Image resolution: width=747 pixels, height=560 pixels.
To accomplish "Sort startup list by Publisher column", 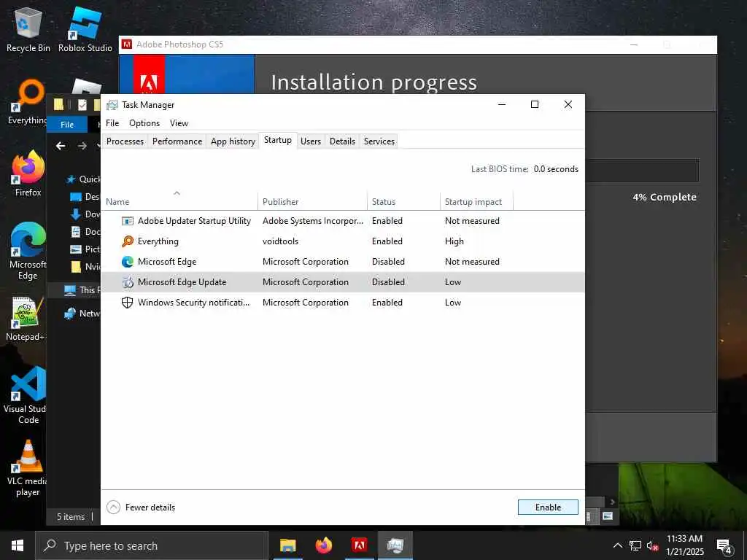I will [312, 202].
